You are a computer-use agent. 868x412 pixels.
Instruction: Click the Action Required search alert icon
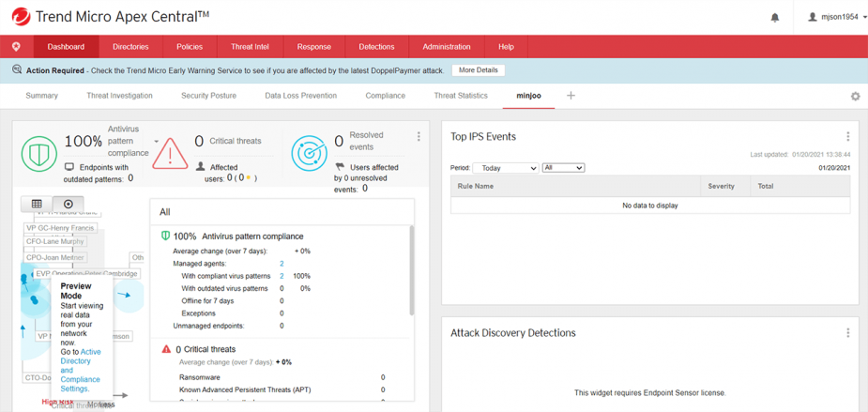point(17,70)
